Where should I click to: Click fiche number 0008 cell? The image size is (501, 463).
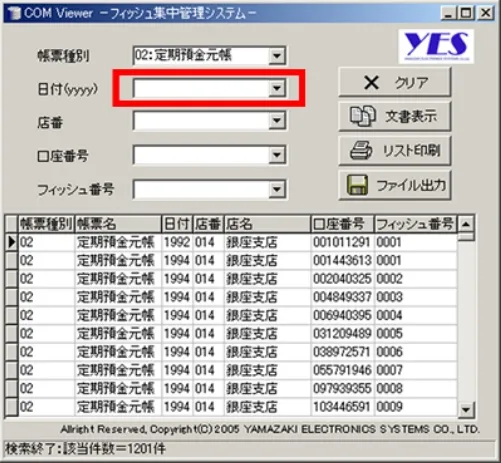(x=415, y=389)
